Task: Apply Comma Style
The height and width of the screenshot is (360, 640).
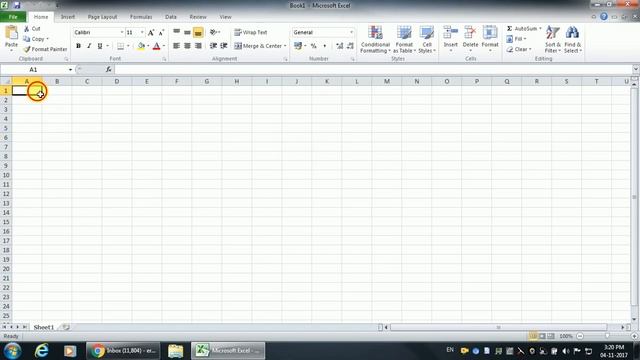Action: [324, 46]
